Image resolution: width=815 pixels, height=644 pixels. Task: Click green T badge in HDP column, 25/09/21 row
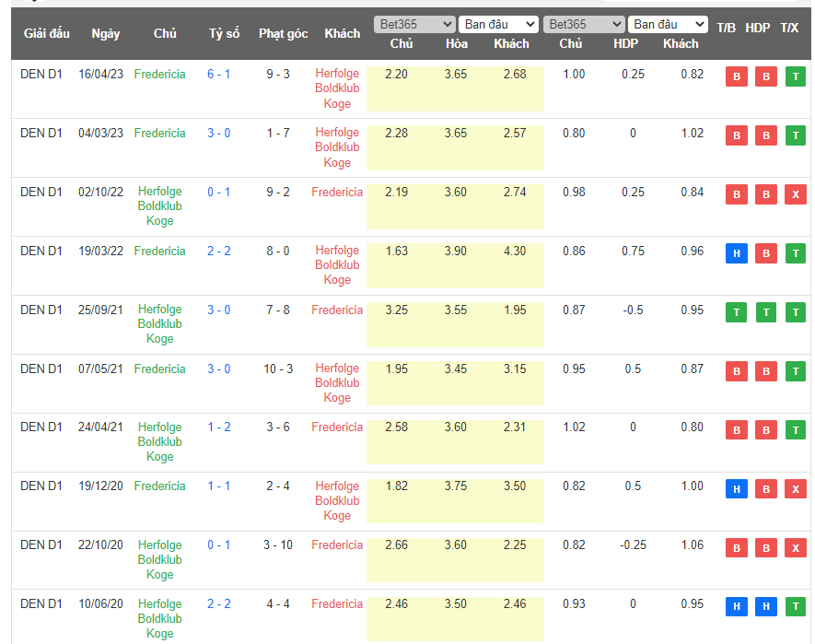click(765, 312)
